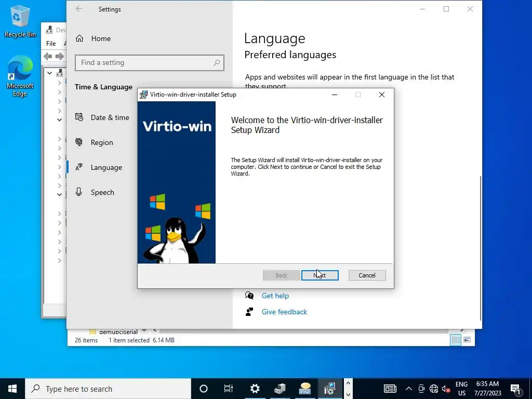Switch Explorer to large icons view
This screenshot has width=532, height=399.
[x=467, y=340]
